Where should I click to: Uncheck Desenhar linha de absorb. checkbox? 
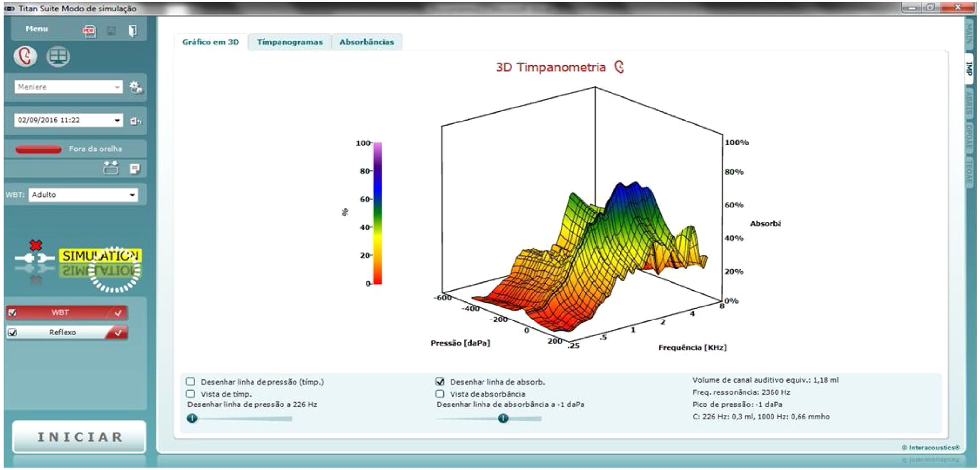click(440, 381)
